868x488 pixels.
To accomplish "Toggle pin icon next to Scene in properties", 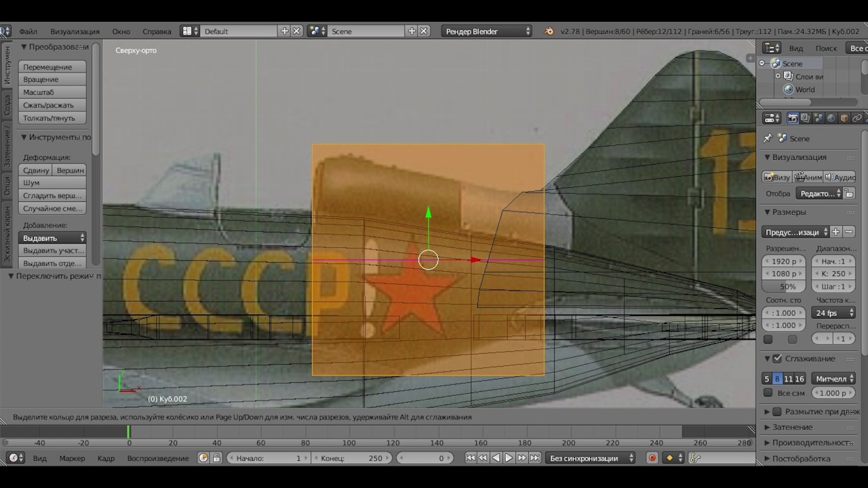I will pos(768,138).
